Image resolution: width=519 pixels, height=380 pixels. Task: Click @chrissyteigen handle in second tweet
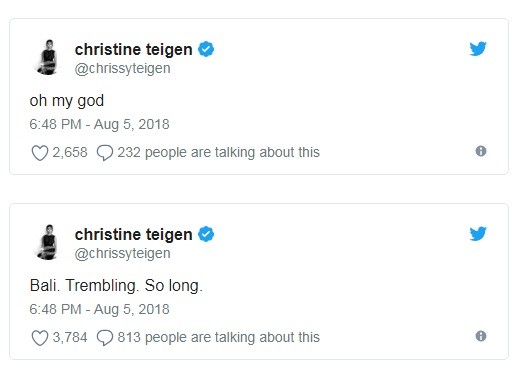point(122,253)
